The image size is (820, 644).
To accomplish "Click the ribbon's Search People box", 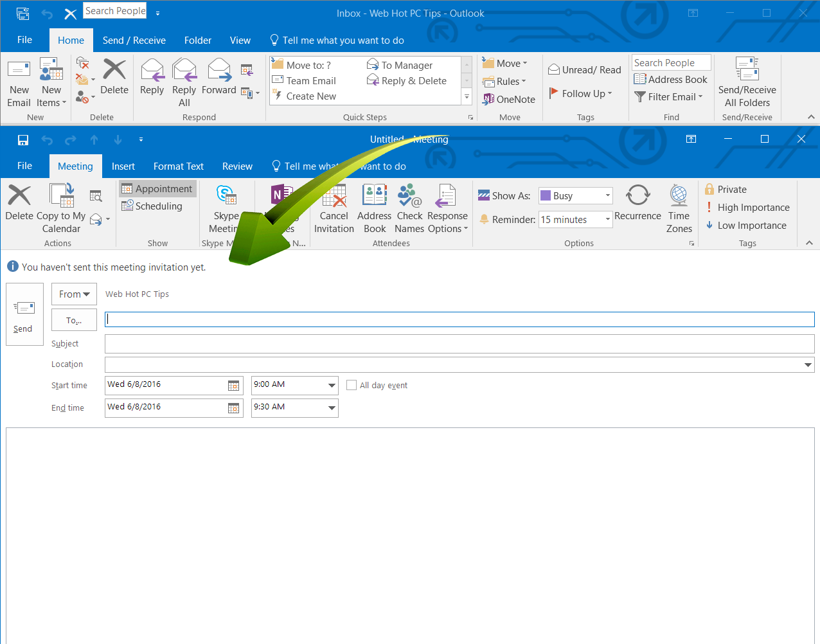I will [x=672, y=62].
